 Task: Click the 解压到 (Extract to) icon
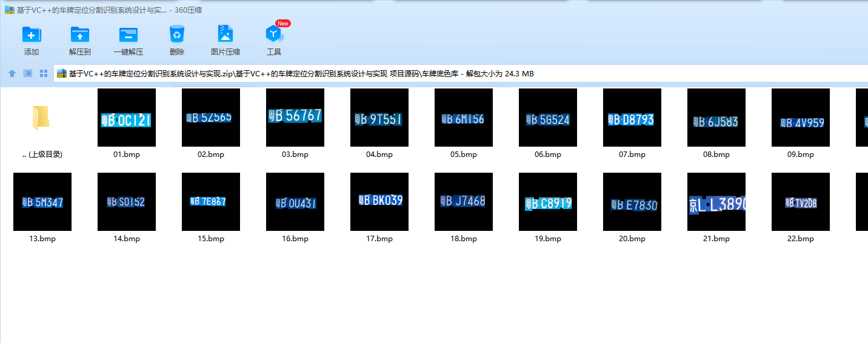(80, 35)
